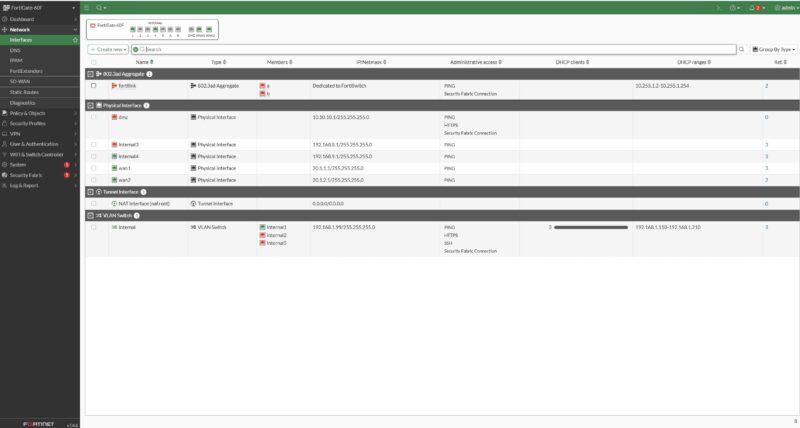The width and height of the screenshot is (800, 428).
Task: Click the search magnifier icon beside search field
Action: point(741,49)
